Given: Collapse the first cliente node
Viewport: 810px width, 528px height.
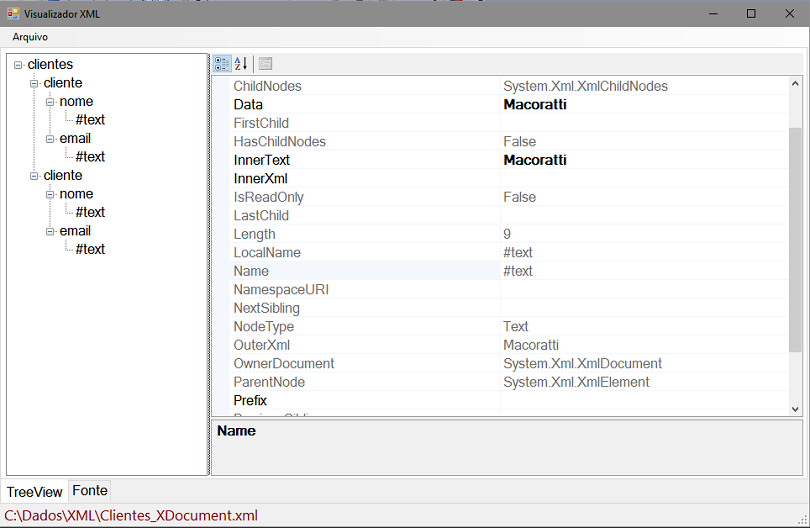Looking at the screenshot, I should click(34, 83).
